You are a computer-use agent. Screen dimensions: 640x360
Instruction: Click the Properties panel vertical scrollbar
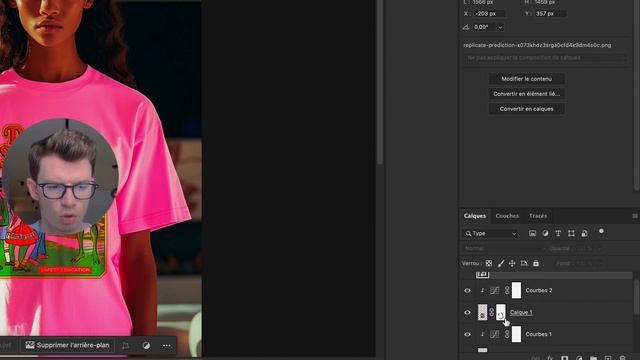(x=637, y=95)
